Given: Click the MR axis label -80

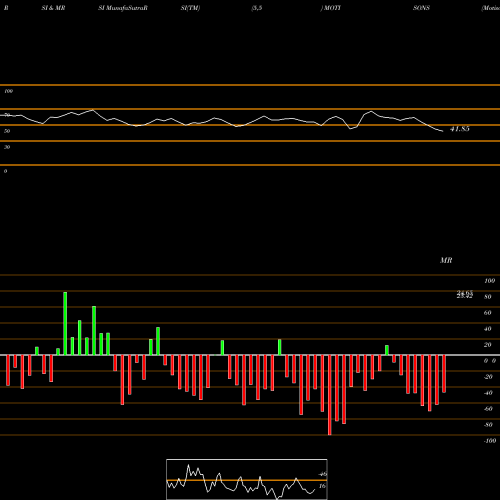Looking at the screenshot, I should 488,425.
